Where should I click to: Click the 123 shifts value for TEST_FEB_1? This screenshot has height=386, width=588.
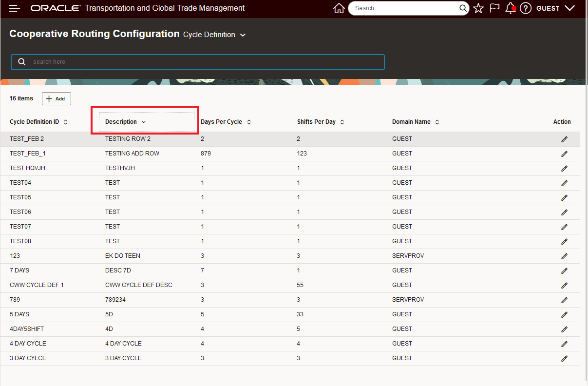302,154
